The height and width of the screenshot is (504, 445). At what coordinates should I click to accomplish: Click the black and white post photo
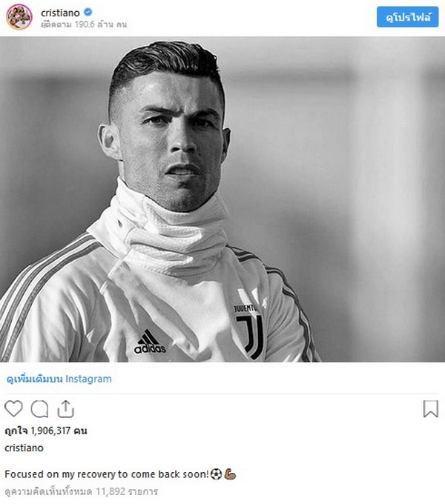222,199
